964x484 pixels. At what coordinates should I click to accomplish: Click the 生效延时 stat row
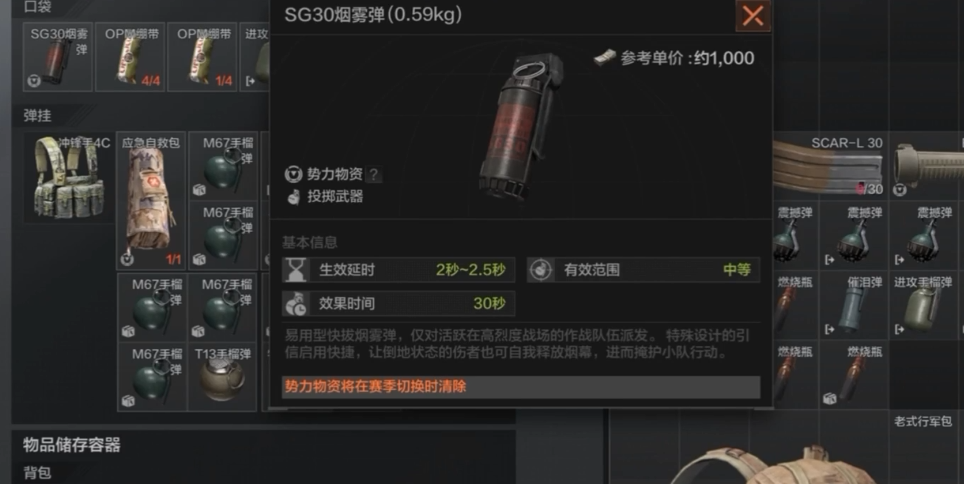[398, 270]
